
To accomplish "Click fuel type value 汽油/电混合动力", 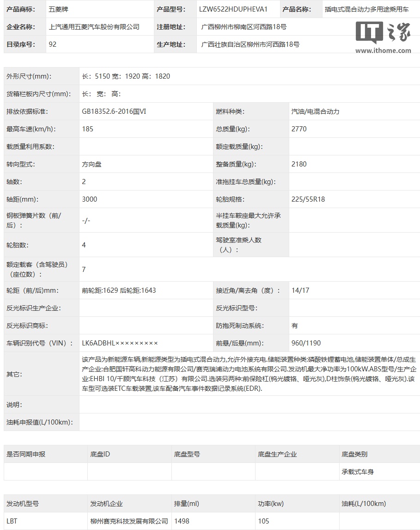I will pyautogui.click(x=315, y=111).
